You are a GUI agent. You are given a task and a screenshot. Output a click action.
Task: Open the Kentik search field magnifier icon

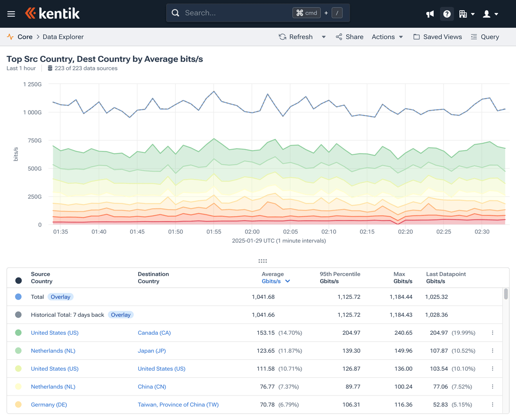click(x=176, y=12)
